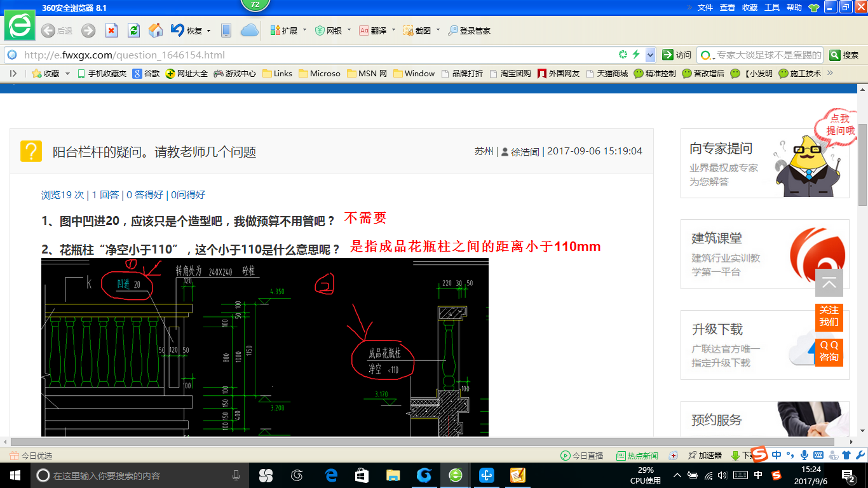Open the 文件 menu
868x488 pixels.
(705, 8)
